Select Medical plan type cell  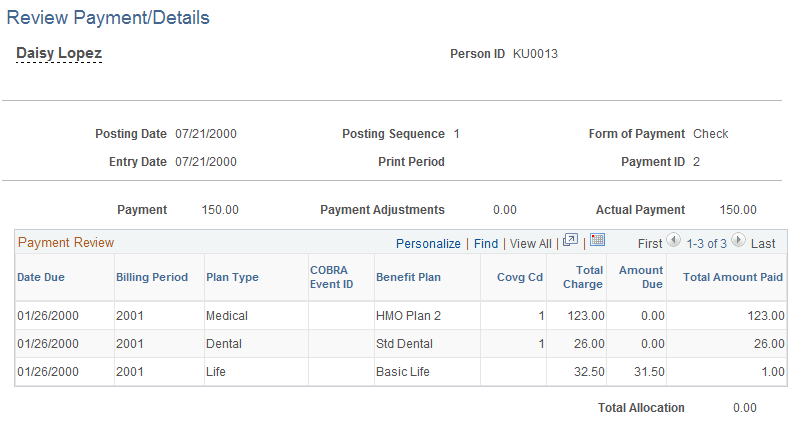click(x=227, y=316)
